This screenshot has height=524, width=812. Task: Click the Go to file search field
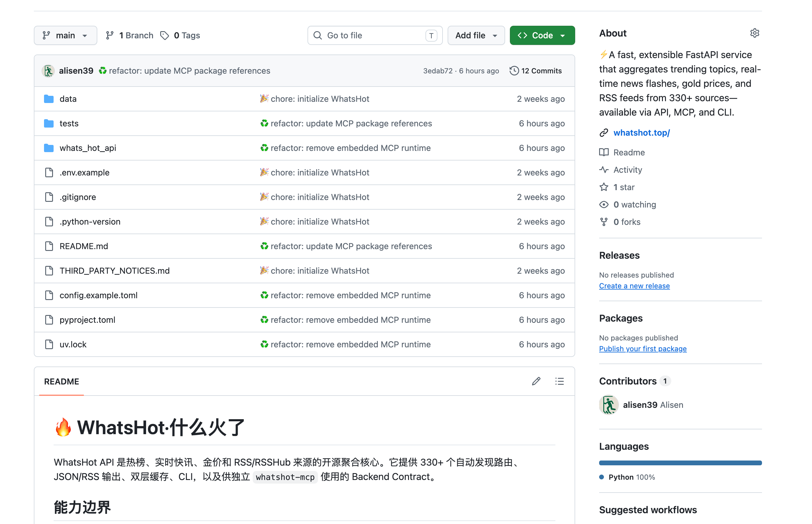(x=375, y=35)
